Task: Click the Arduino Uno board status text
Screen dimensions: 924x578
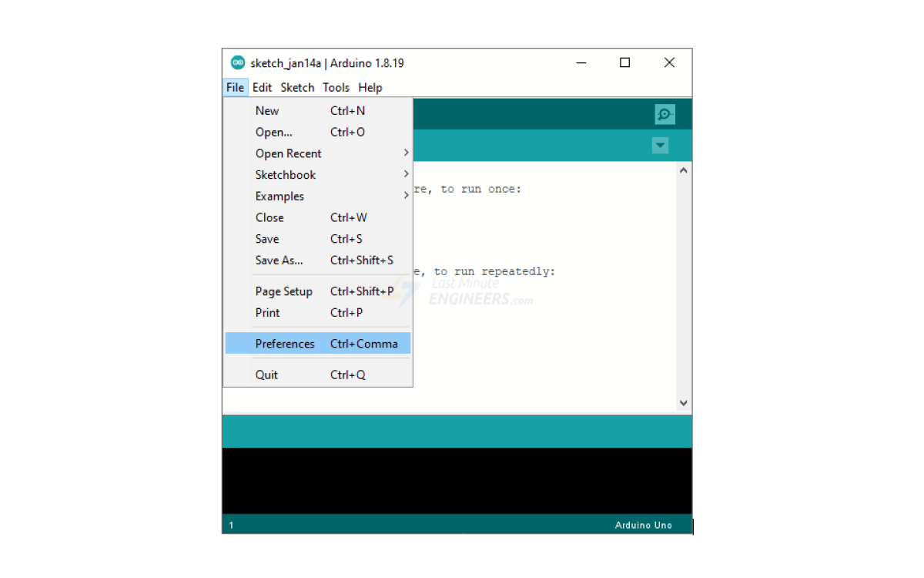Action: coord(644,526)
